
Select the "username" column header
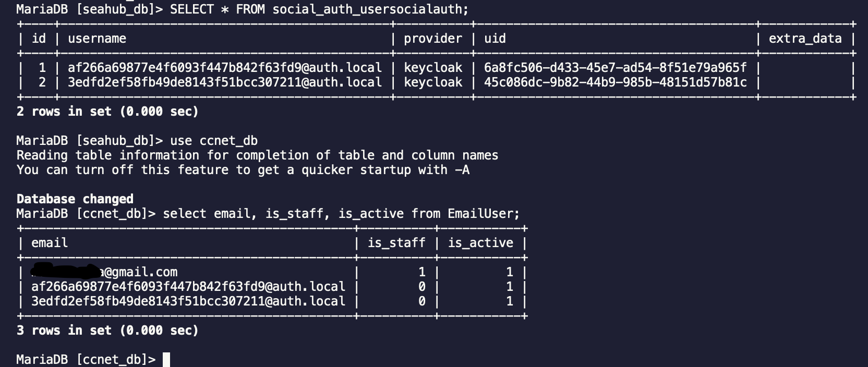coord(97,39)
